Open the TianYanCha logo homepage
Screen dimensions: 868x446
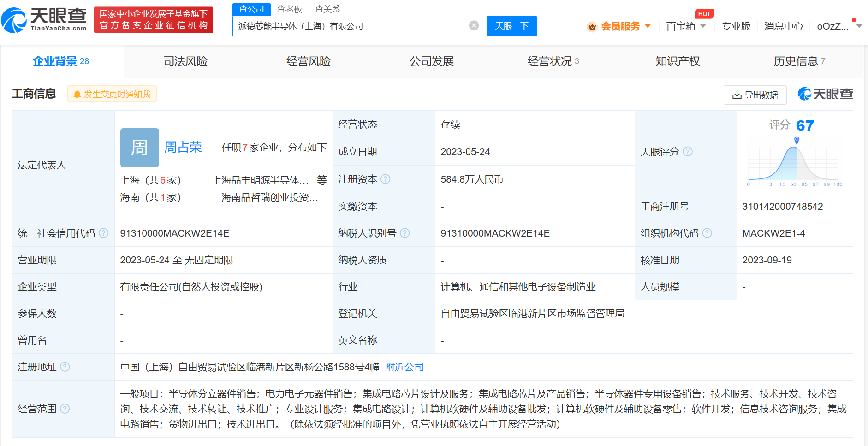pyautogui.click(x=44, y=20)
